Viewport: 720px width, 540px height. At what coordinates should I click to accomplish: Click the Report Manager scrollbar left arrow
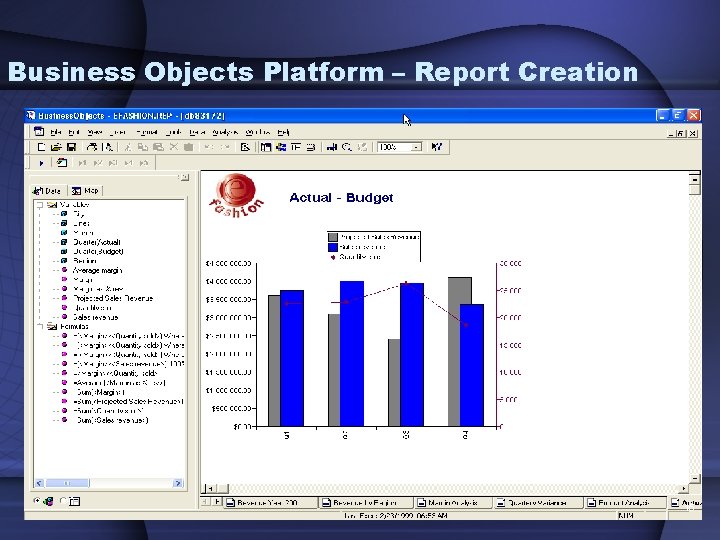[x=39, y=483]
